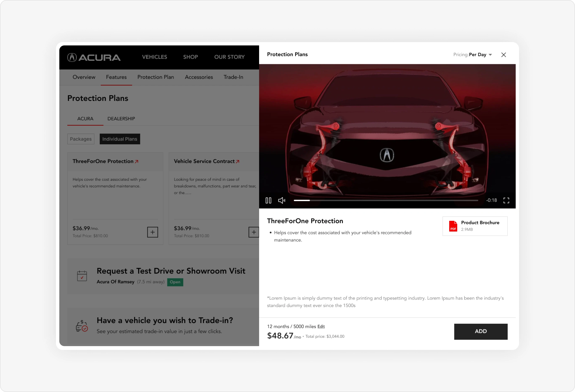Image resolution: width=575 pixels, height=392 pixels.
Task: Switch to the Protection Plan tab
Action: coord(156,77)
